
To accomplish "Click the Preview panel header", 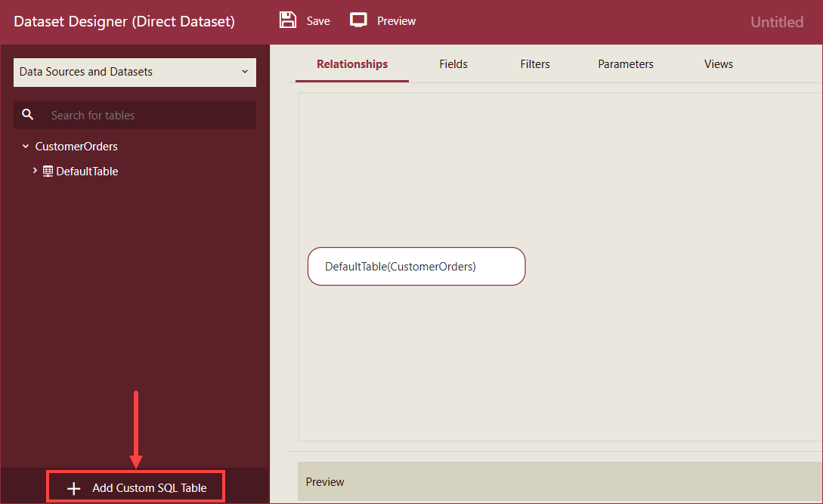I will point(324,481).
